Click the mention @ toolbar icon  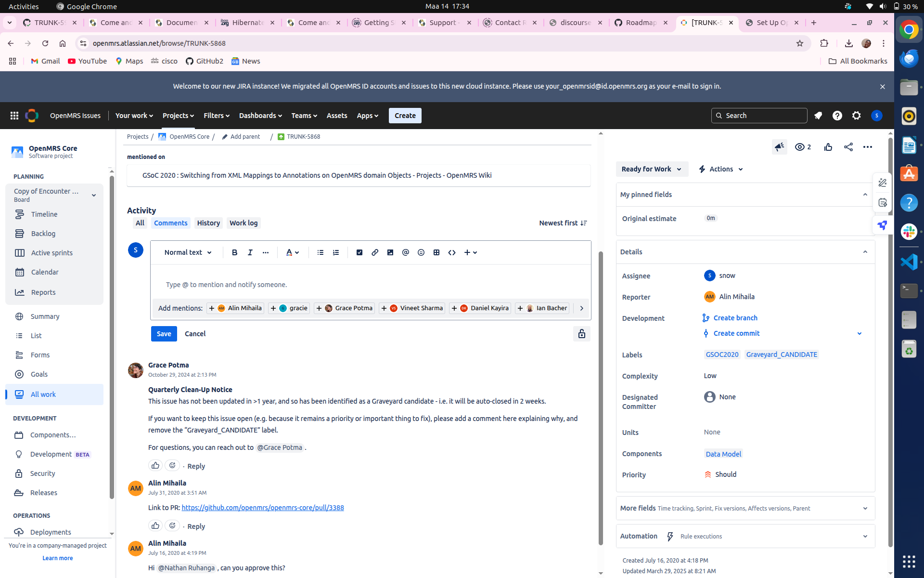tap(405, 252)
